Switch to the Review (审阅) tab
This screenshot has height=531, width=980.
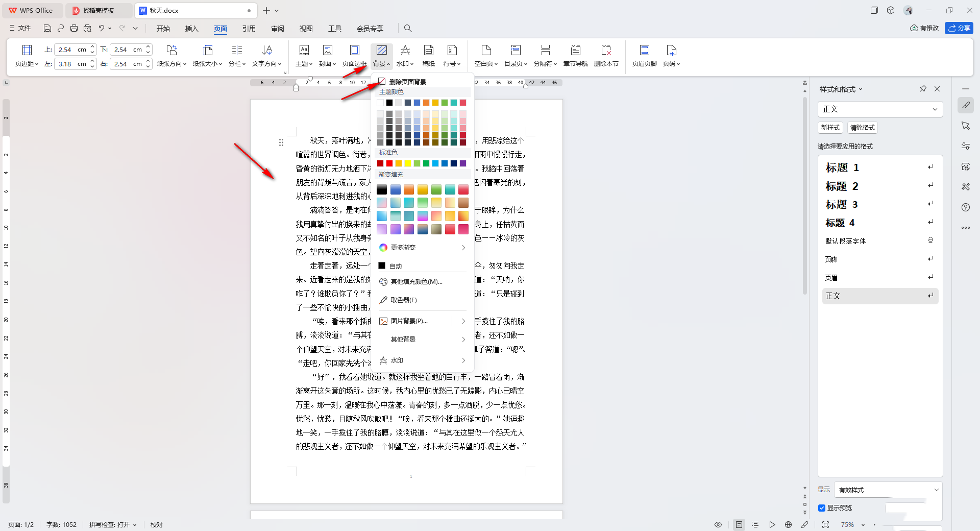(278, 28)
